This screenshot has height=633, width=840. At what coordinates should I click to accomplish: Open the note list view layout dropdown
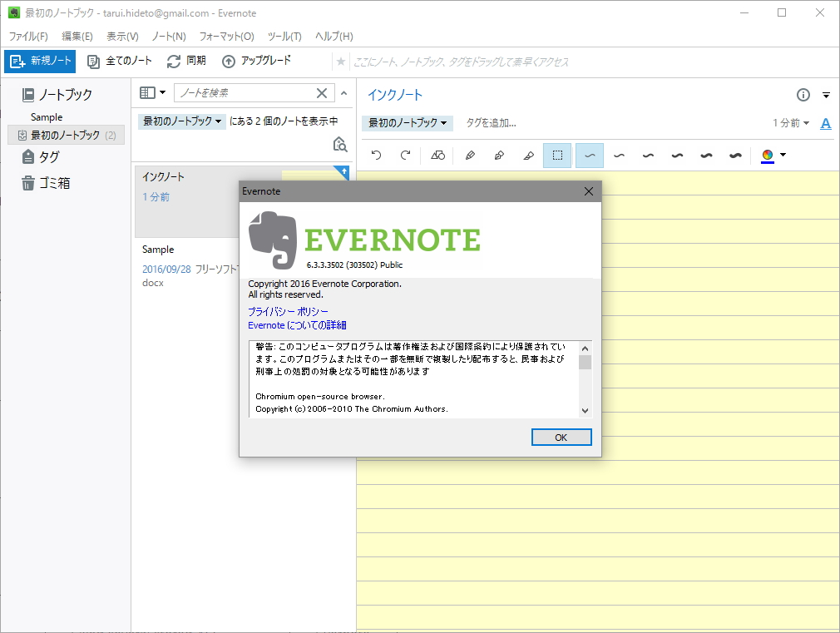tap(153, 92)
